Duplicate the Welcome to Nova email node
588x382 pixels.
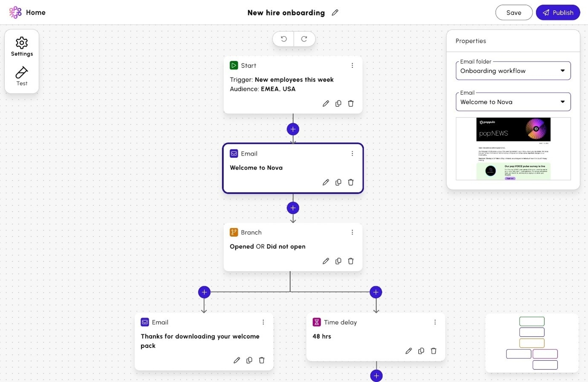coord(338,182)
